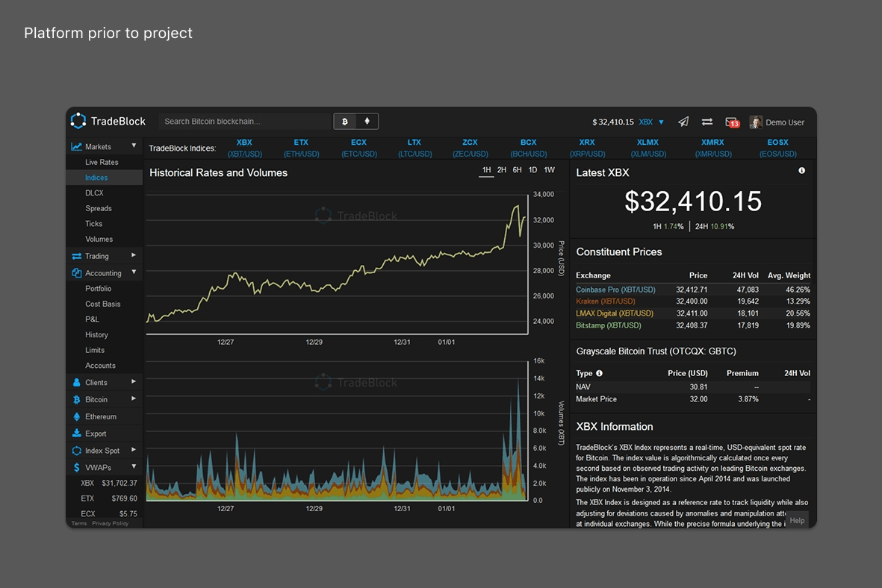The width and height of the screenshot is (882, 588).
Task: Click the Latest XBX info icon
Action: (801, 170)
